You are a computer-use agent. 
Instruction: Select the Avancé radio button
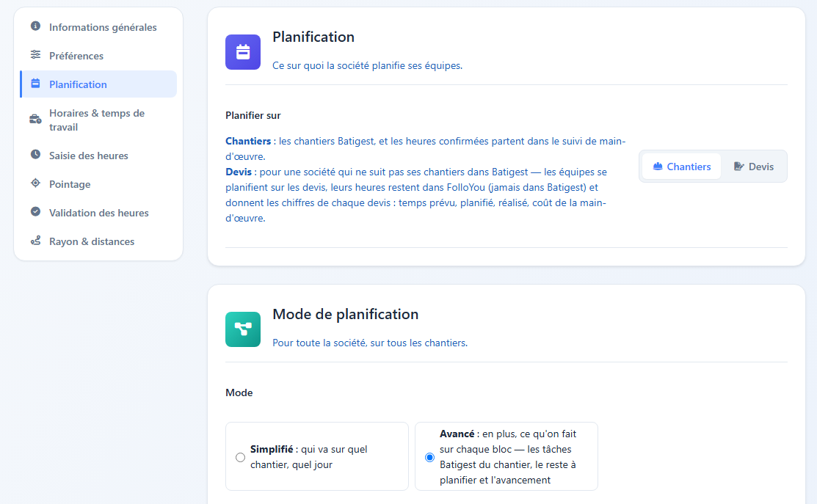tap(429, 457)
